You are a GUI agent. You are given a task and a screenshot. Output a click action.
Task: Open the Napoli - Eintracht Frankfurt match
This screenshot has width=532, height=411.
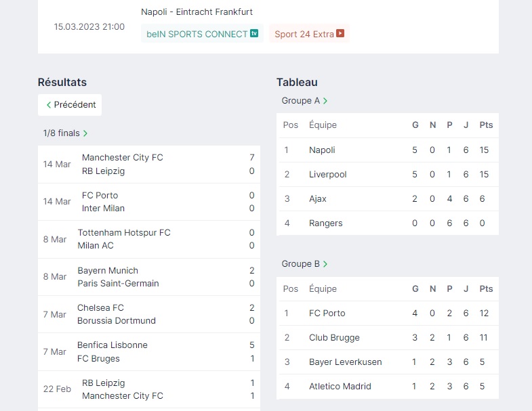197,12
